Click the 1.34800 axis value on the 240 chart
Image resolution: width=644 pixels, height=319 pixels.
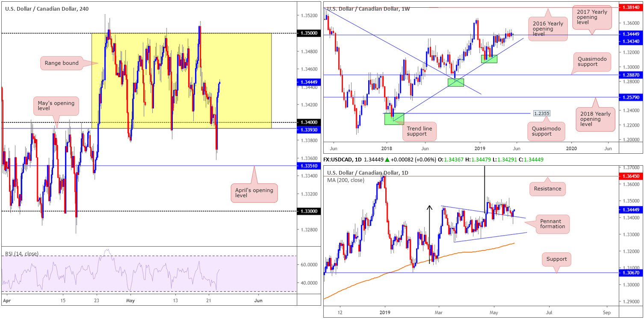tap(310, 51)
